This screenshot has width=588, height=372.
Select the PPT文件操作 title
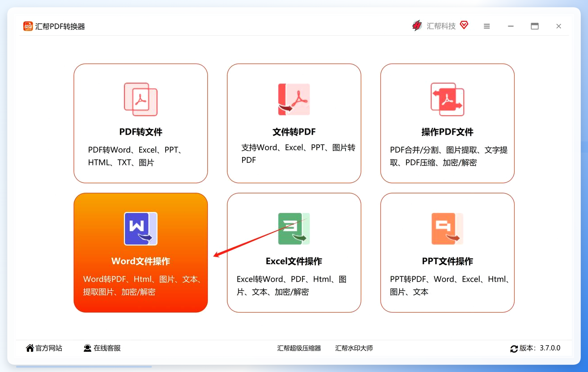(x=447, y=261)
